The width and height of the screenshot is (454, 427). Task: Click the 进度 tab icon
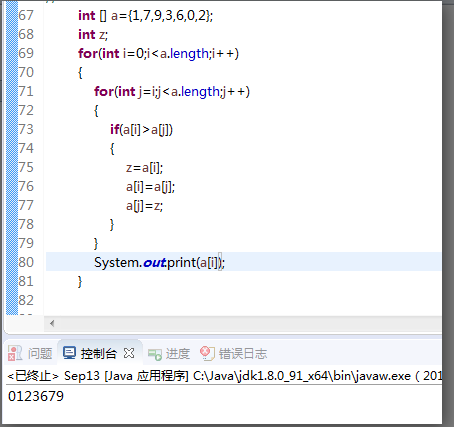click(155, 354)
